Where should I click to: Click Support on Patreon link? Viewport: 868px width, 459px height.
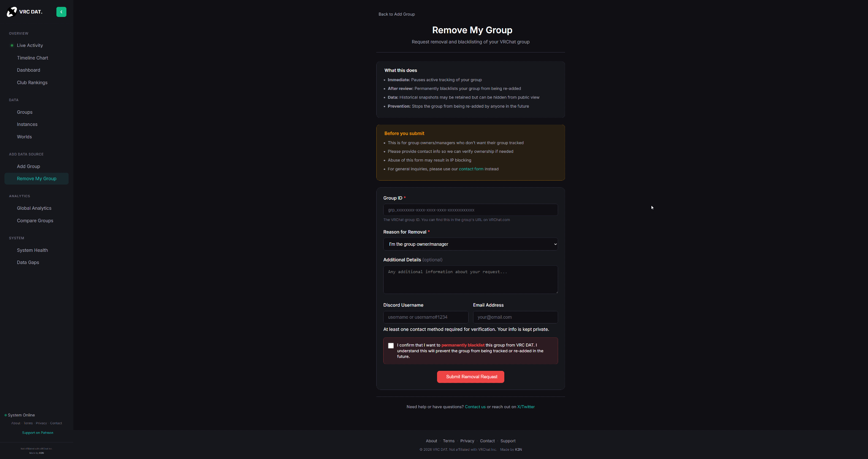click(x=38, y=433)
